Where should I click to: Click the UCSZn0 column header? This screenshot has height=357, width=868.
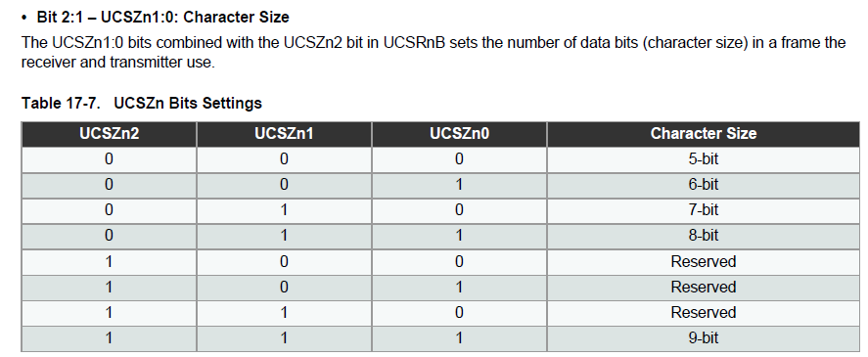pos(460,134)
